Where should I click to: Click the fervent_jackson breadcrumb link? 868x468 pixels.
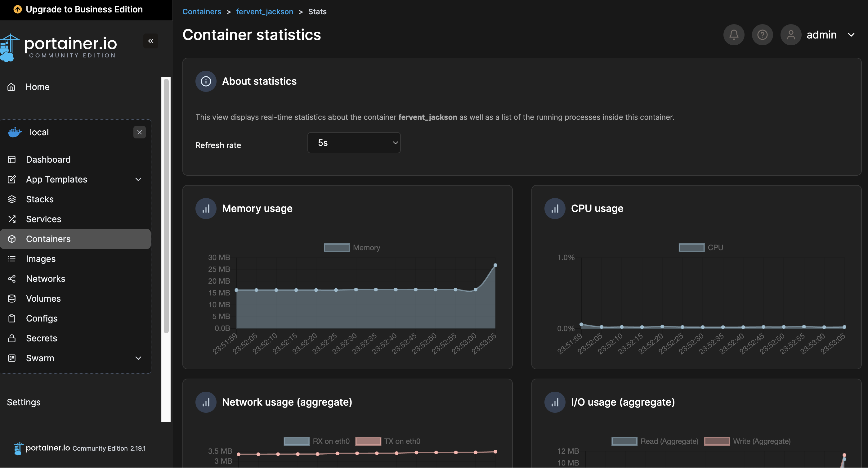(265, 11)
